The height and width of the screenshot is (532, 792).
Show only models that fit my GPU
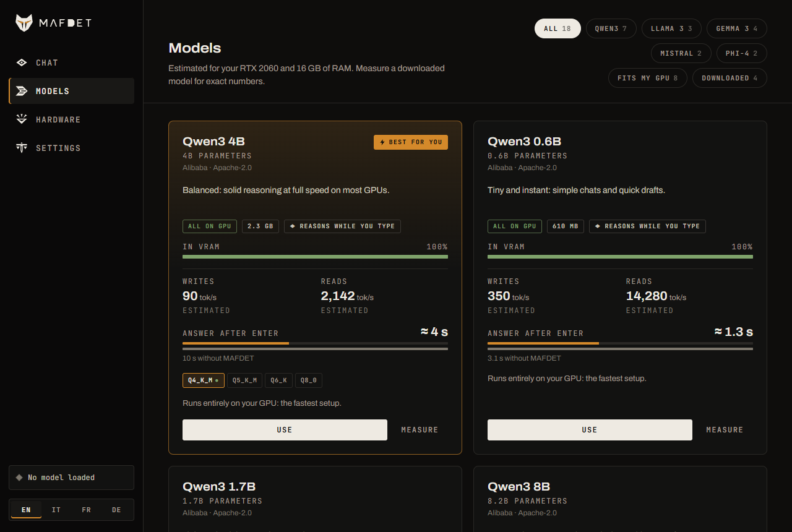pos(648,78)
